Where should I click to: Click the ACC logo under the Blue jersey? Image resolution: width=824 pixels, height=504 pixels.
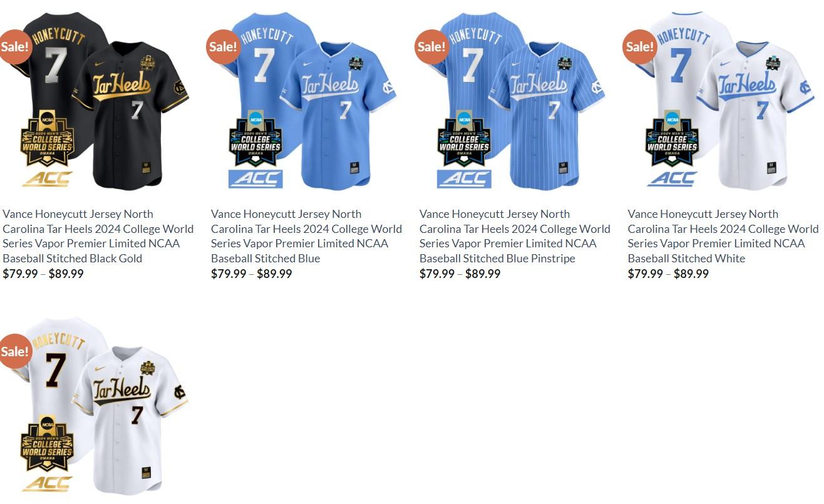tap(255, 178)
